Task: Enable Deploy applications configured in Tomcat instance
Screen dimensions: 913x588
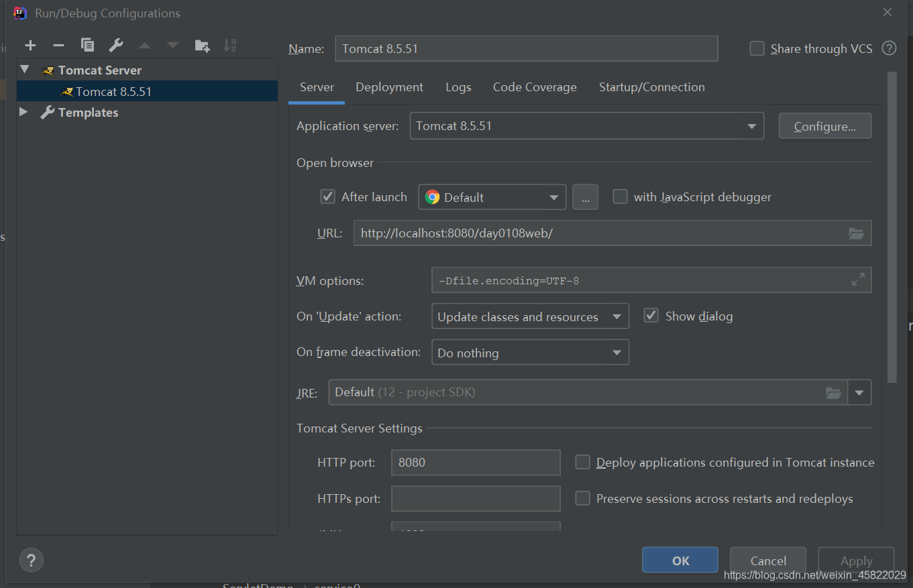Action: pos(583,462)
